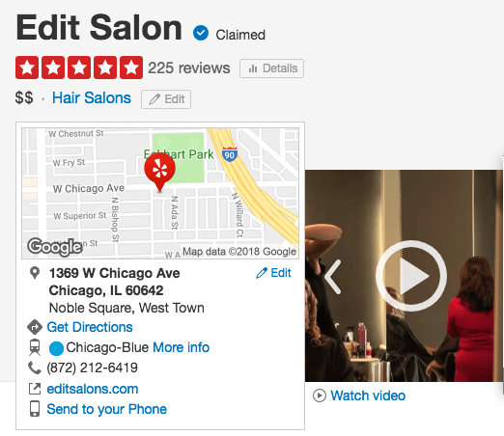Click the Watch video link
The height and width of the screenshot is (436, 504).
pyautogui.click(x=368, y=395)
